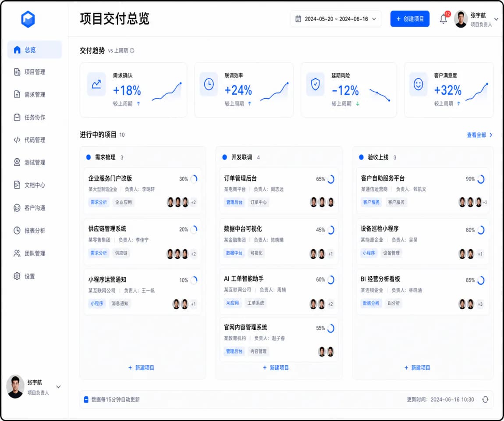Click the 订单中心 tag

[259, 202]
